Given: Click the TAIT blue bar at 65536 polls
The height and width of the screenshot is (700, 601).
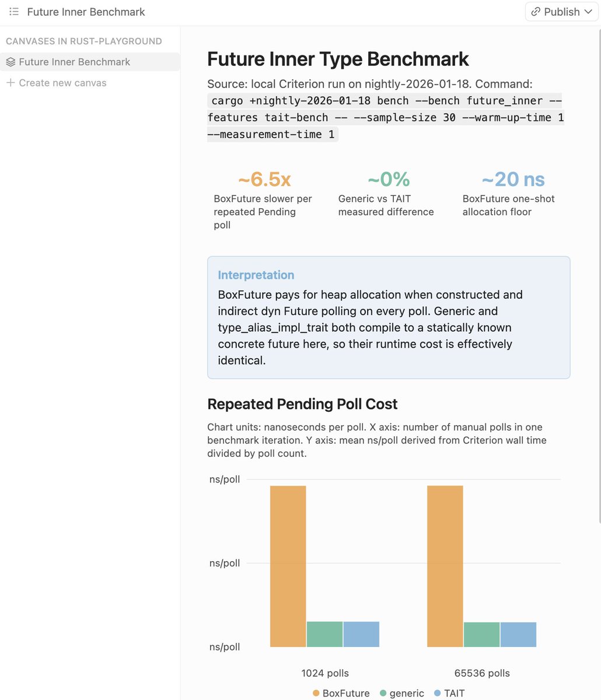Looking at the screenshot, I should (x=518, y=635).
